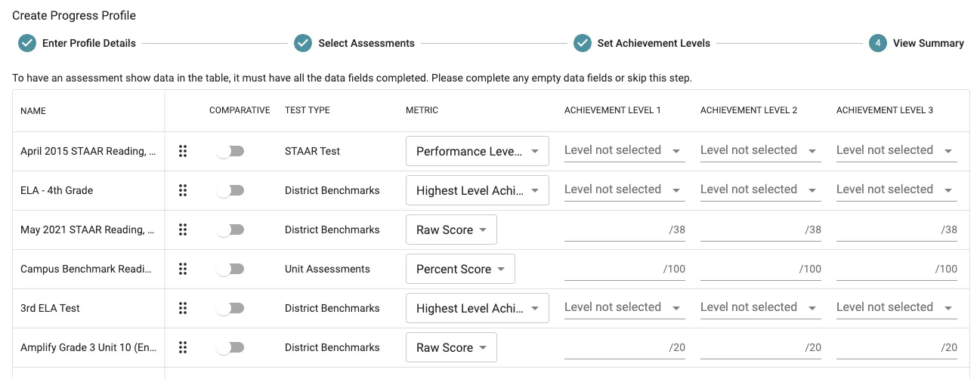Click the Set Achievement Levels step label

point(654,43)
